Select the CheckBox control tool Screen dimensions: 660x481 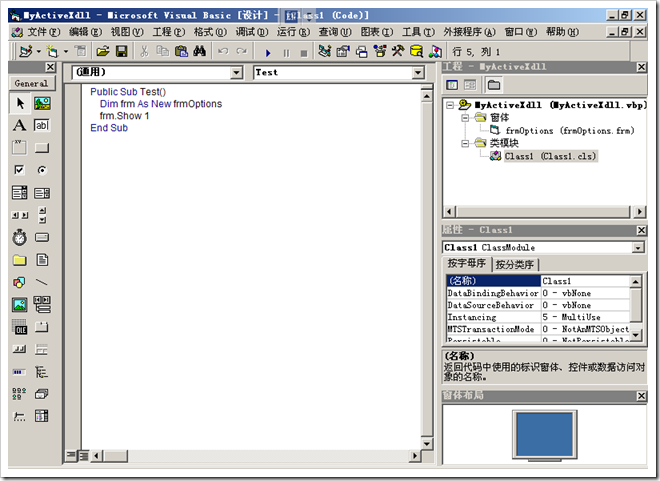(19, 170)
